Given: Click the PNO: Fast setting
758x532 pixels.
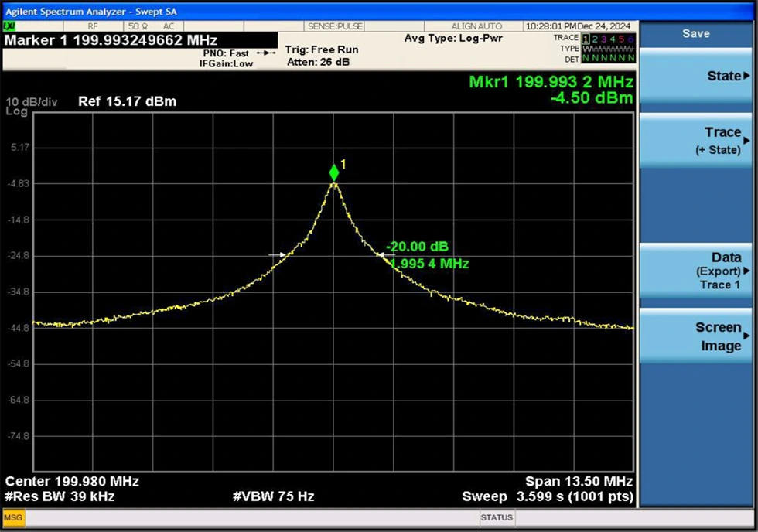Looking at the screenshot, I should (x=226, y=53).
